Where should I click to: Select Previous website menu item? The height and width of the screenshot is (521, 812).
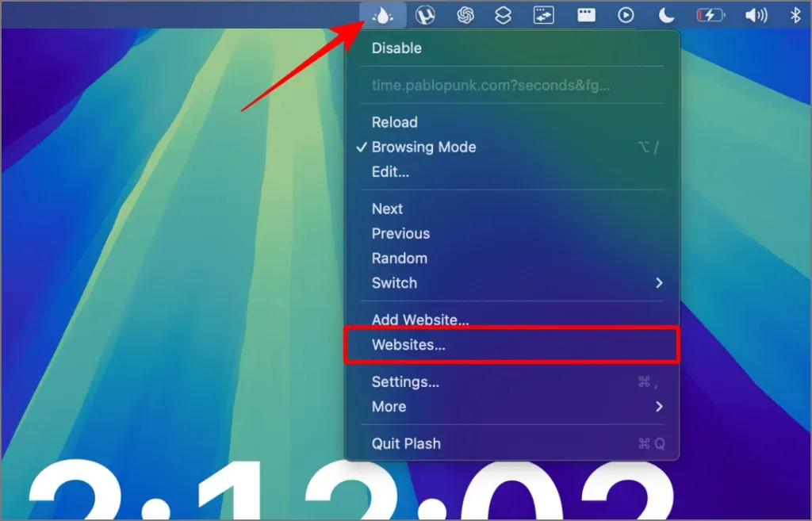512,234
